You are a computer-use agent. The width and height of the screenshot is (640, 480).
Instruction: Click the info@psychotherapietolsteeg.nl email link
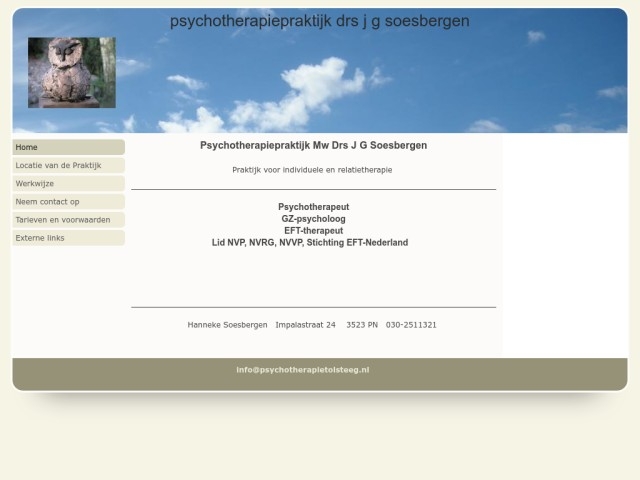(x=302, y=370)
